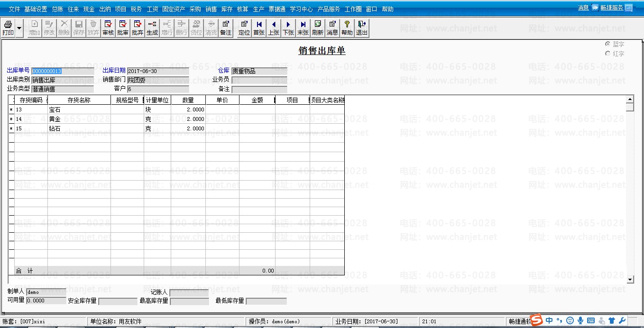The height and width of the screenshot is (328, 644).
Task: Click the 数量 column header
Action: pyautogui.click(x=188, y=100)
